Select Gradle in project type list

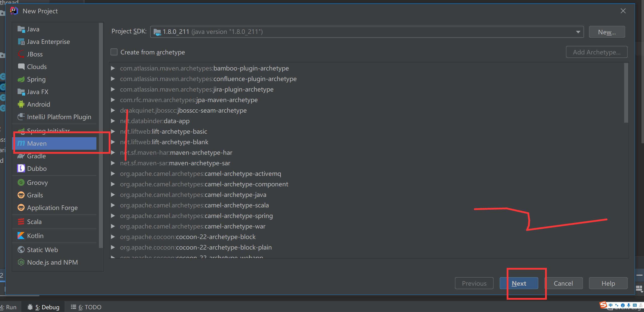(x=54, y=156)
